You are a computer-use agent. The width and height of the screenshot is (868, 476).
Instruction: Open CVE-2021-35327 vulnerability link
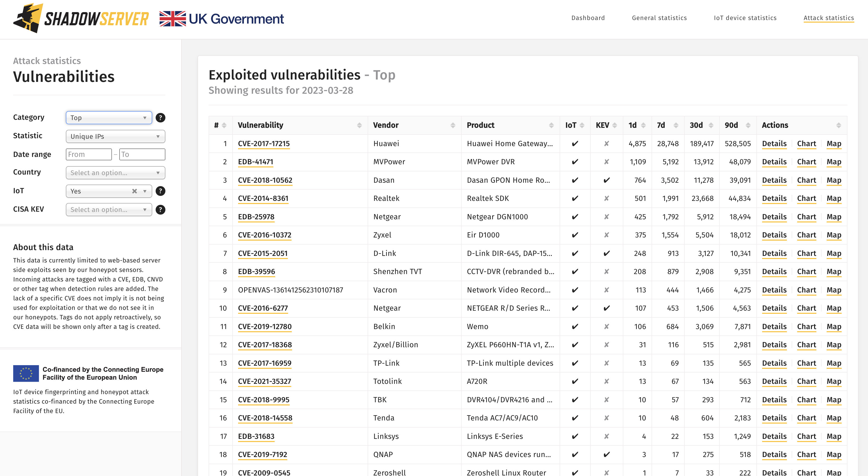click(x=264, y=381)
